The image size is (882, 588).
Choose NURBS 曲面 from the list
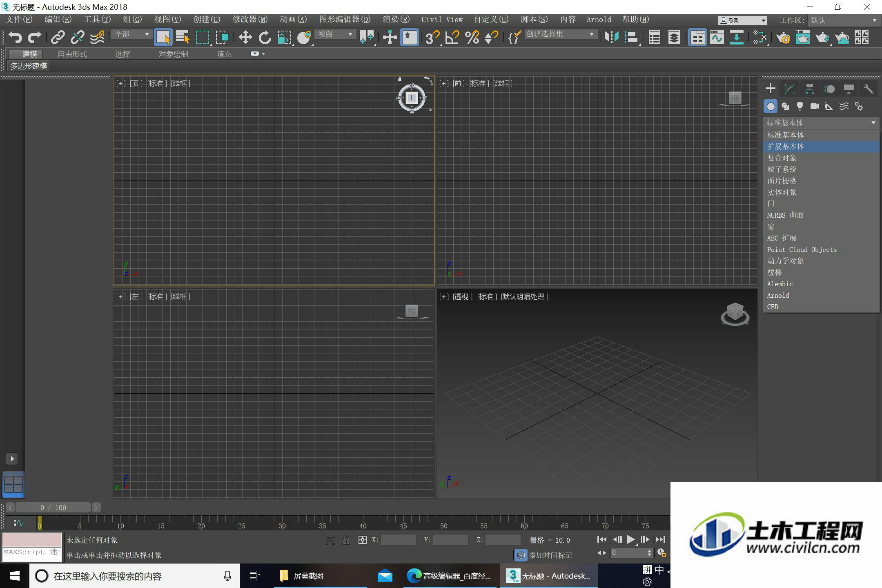(x=821, y=215)
